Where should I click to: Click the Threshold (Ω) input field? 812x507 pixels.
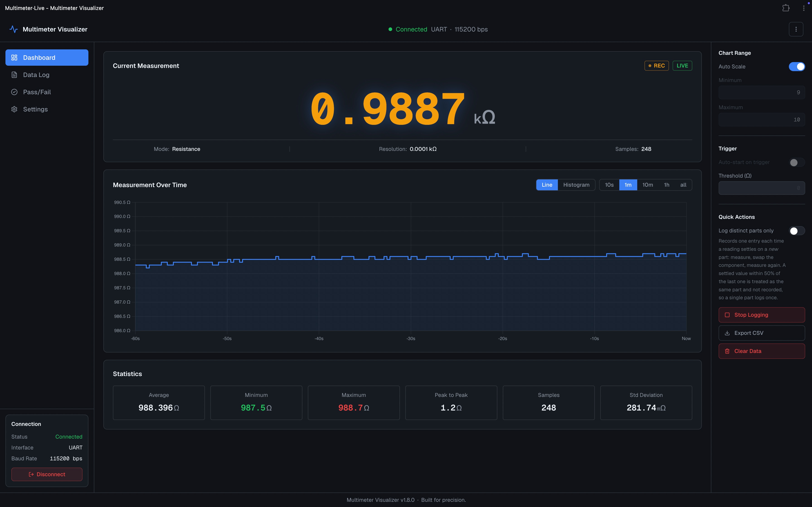(x=762, y=188)
